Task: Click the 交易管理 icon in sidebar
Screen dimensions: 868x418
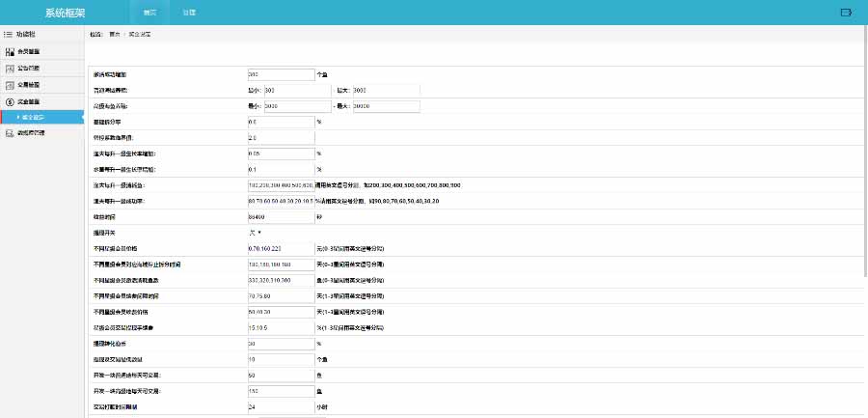Action: tap(9, 84)
